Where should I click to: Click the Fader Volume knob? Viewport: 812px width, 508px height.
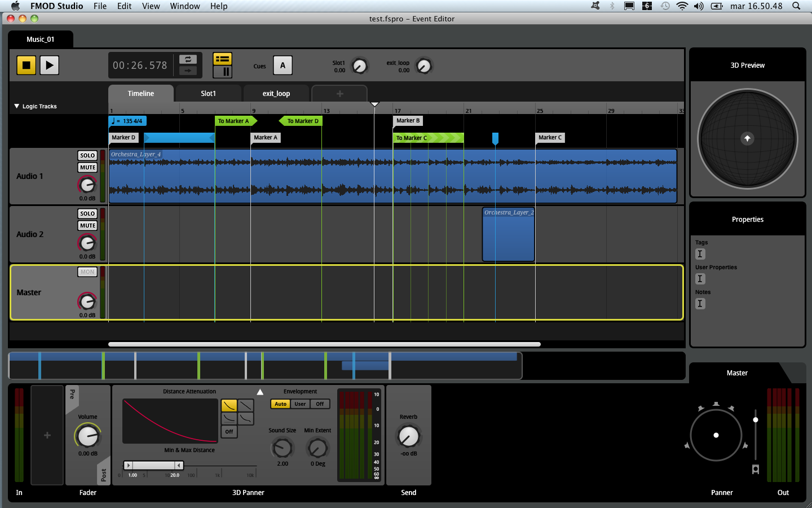coord(87,436)
